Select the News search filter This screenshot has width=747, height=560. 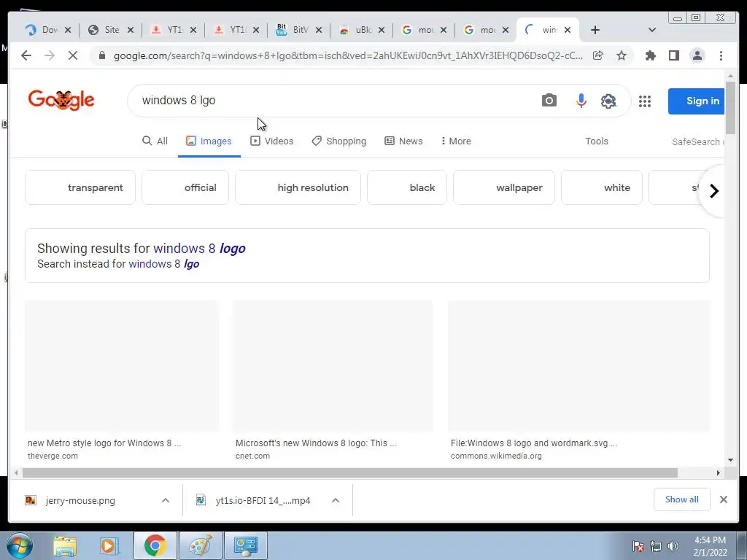(x=403, y=141)
